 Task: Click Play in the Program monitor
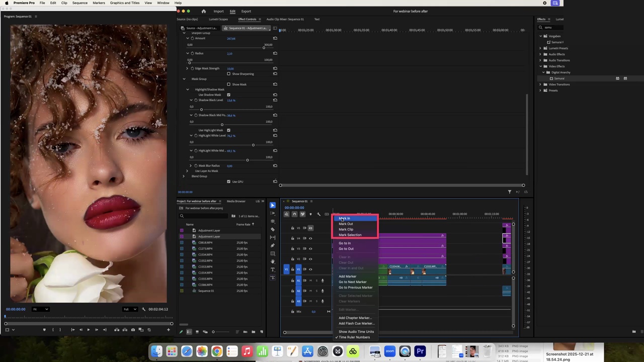coord(88,330)
